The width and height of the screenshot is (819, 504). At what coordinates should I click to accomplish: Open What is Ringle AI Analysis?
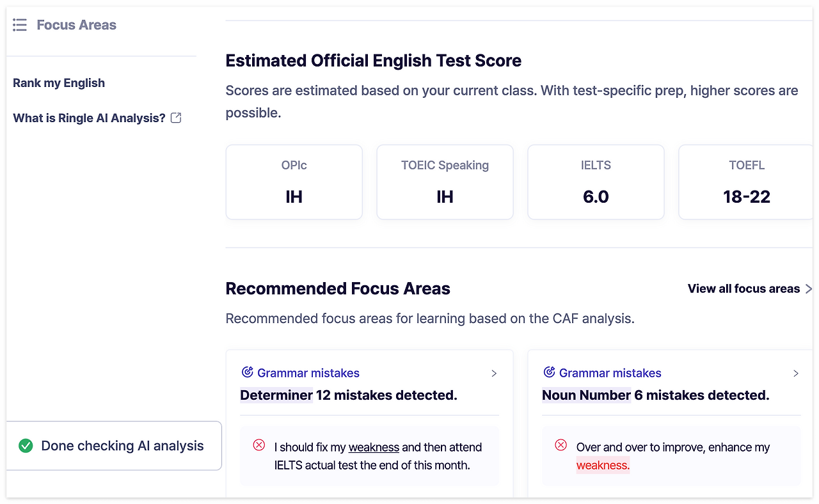tap(90, 118)
